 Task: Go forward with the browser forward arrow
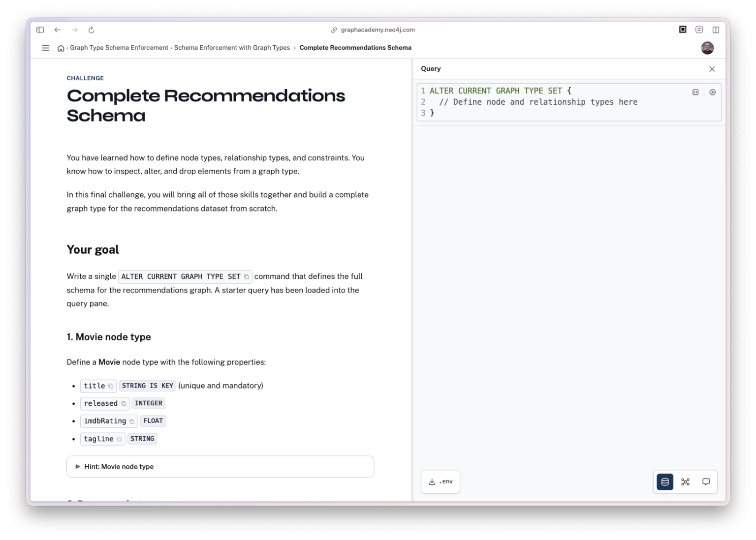[74, 30]
